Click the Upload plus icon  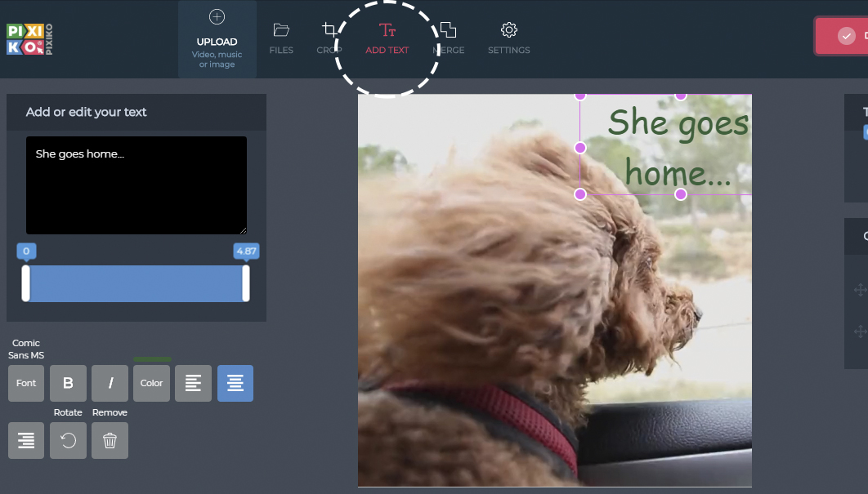pos(217,17)
